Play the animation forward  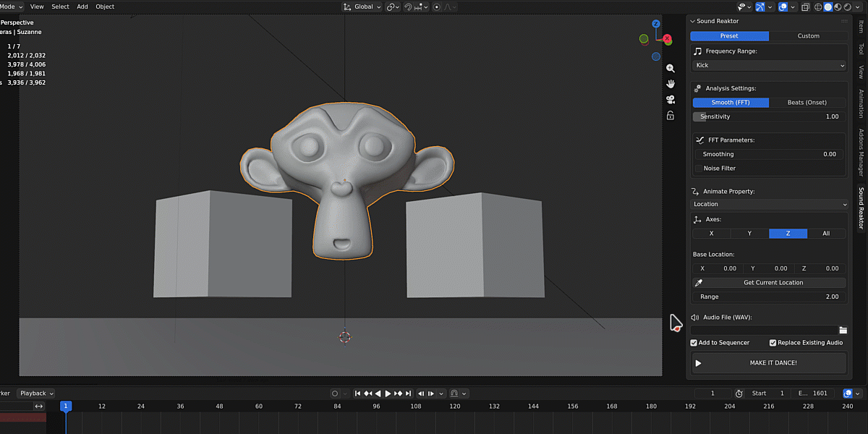[388, 393]
